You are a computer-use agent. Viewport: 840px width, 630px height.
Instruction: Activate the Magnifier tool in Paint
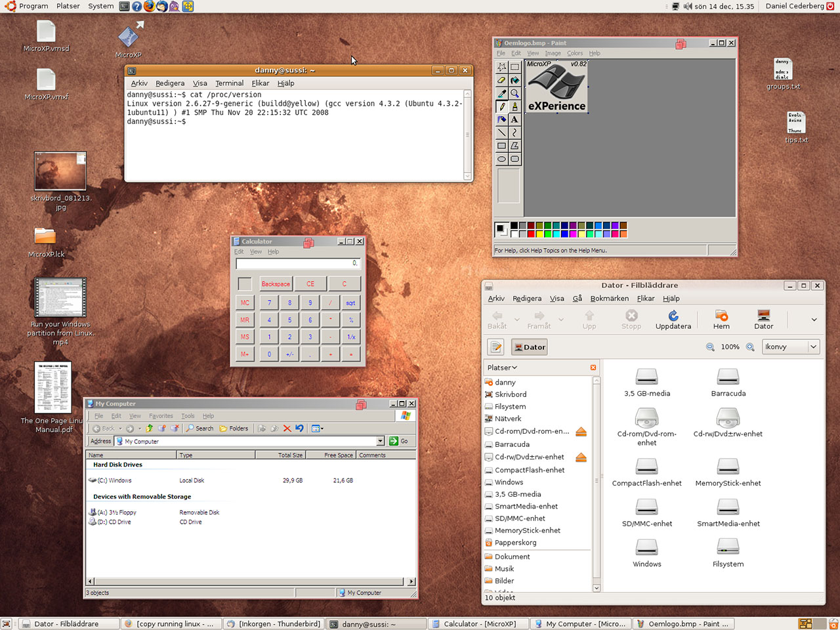click(x=514, y=93)
